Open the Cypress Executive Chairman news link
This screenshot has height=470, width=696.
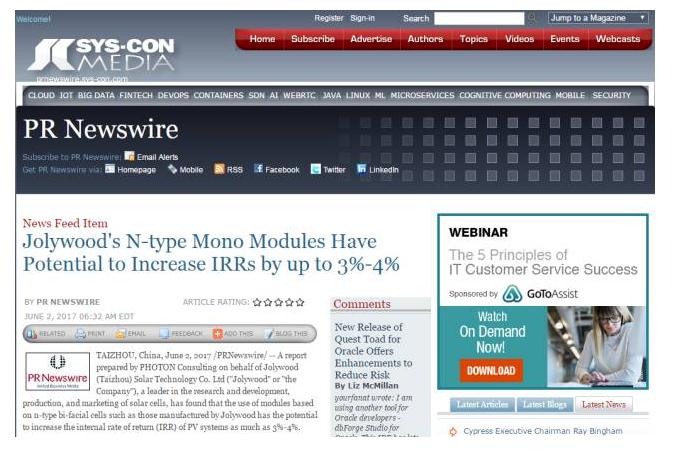[x=541, y=431]
